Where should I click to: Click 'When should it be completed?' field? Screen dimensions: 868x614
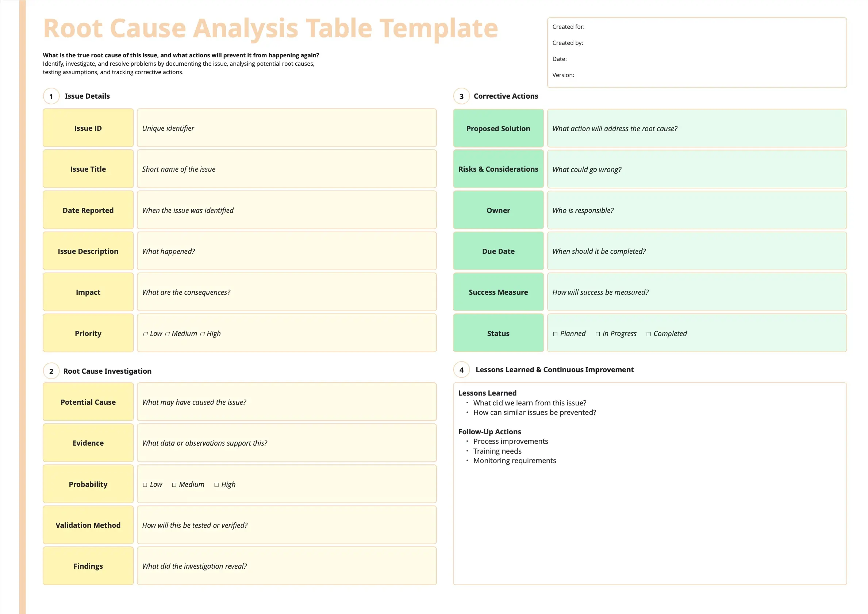click(x=697, y=251)
